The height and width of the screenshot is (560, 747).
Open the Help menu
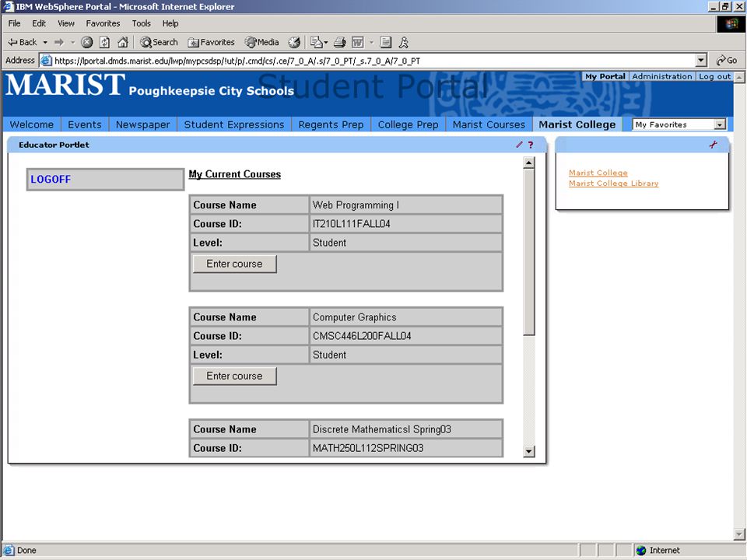(x=170, y=23)
